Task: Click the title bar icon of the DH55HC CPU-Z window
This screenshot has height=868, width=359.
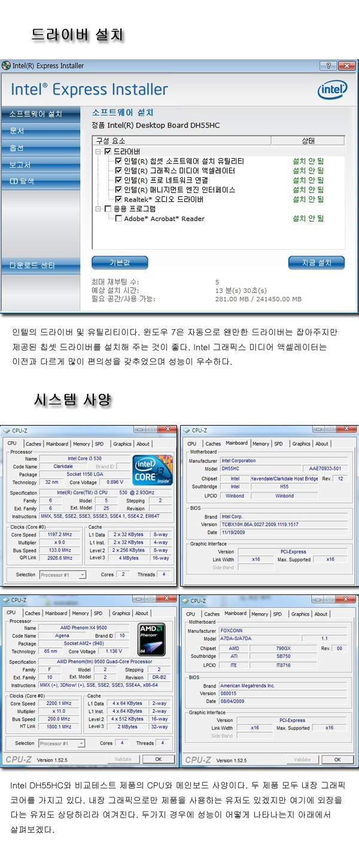Action: pyautogui.click(x=187, y=430)
